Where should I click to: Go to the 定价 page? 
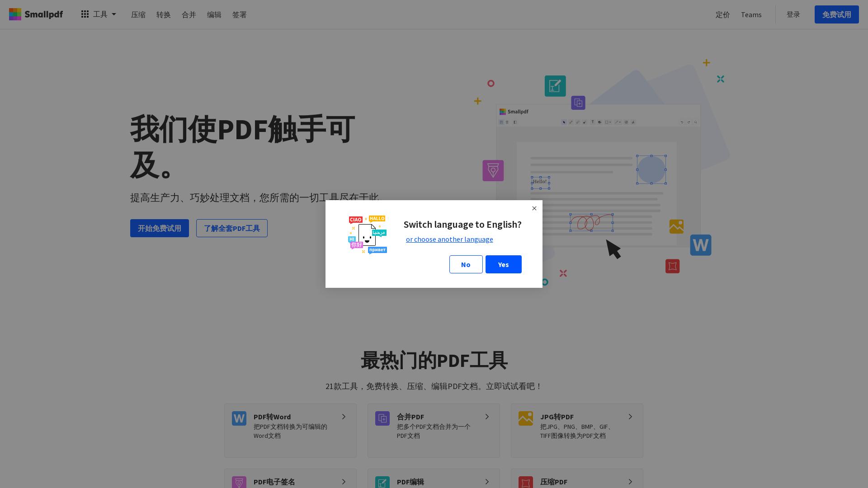[723, 15]
